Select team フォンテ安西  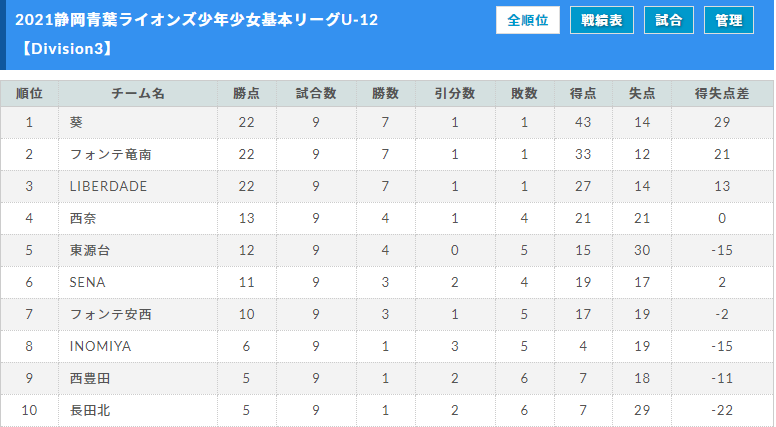coord(110,314)
